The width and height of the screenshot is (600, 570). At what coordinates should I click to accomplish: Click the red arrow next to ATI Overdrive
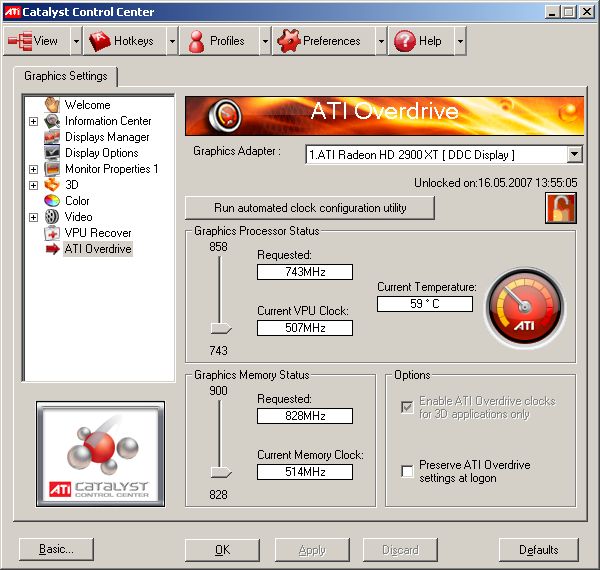tap(52, 249)
